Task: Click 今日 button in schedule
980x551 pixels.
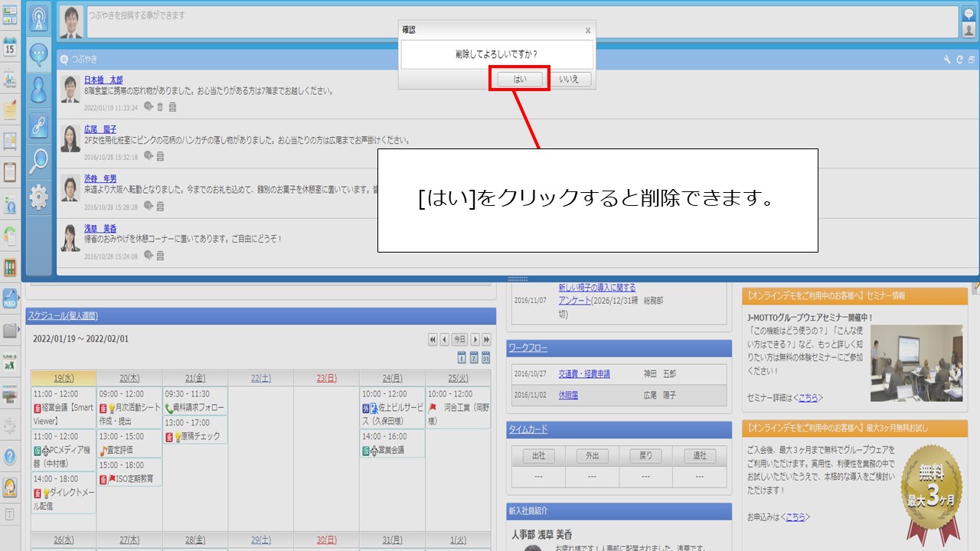Action: click(x=459, y=340)
